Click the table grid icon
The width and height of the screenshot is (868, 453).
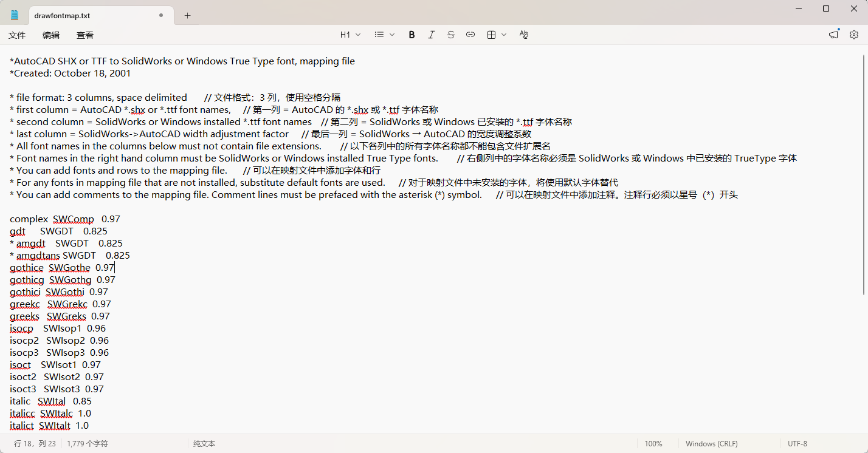point(491,35)
